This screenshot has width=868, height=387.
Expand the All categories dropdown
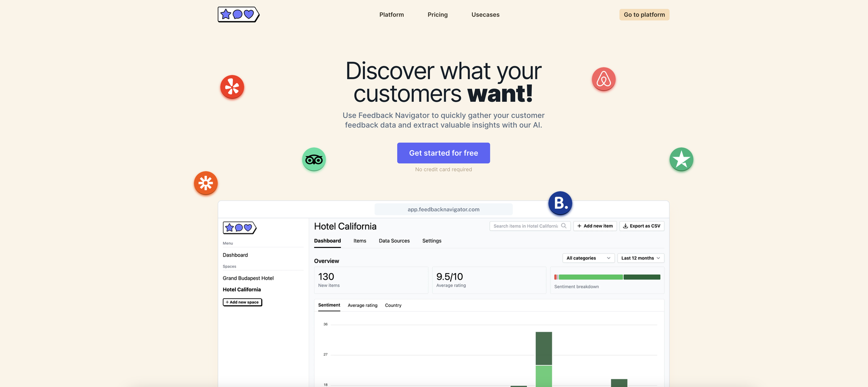click(588, 258)
